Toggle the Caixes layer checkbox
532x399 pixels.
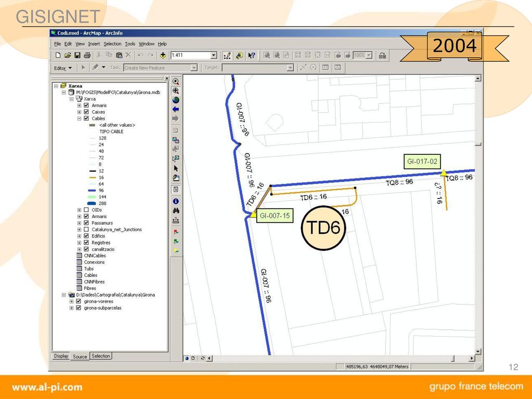pos(86,112)
